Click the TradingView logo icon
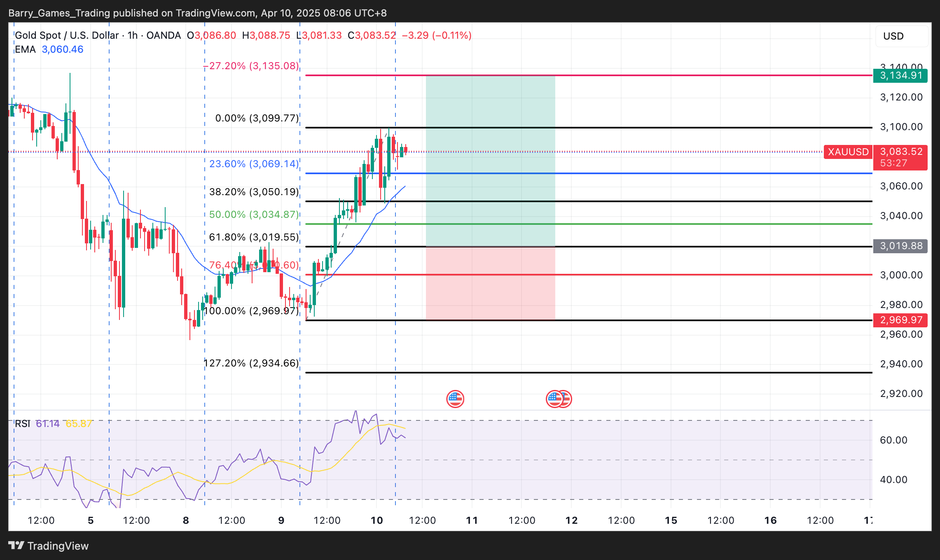The height and width of the screenshot is (560, 940). point(16,546)
